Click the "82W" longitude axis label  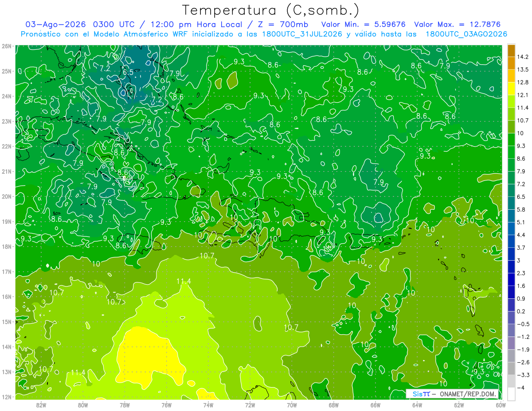pos(41,405)
